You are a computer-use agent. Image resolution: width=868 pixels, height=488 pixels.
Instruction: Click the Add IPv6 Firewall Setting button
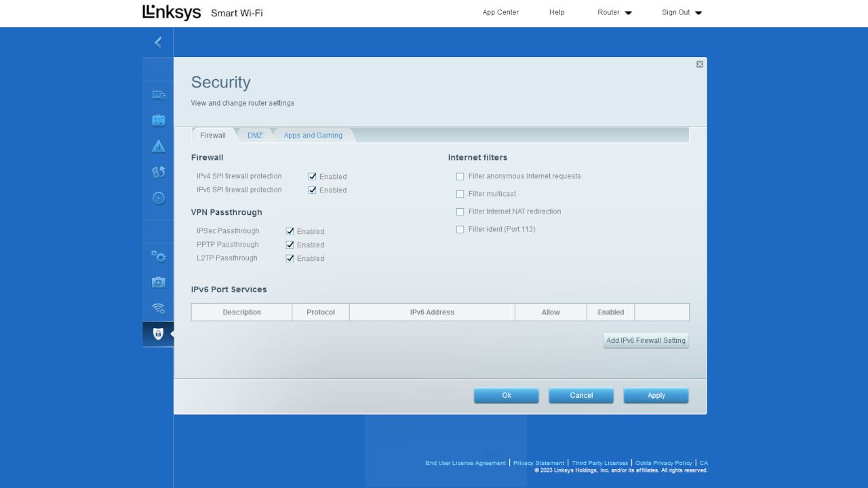646,340
